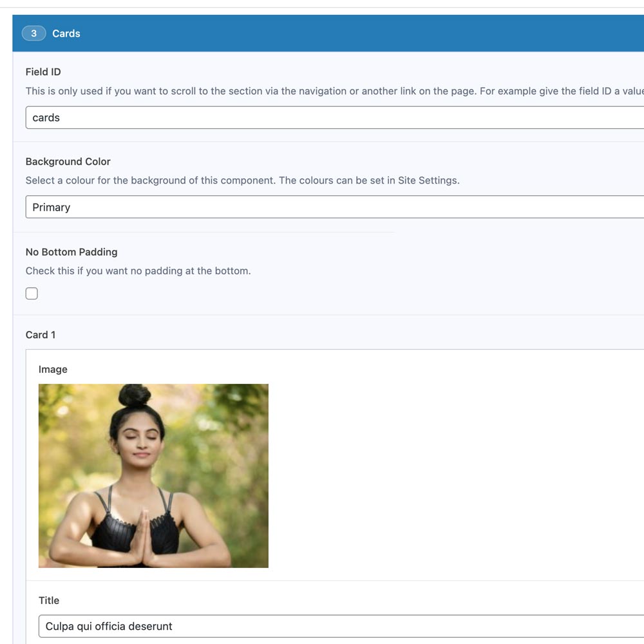Click the numbered "3" badge in the Cards header
Viewport: 644px width, 644px height.
(x=33, y=33)
